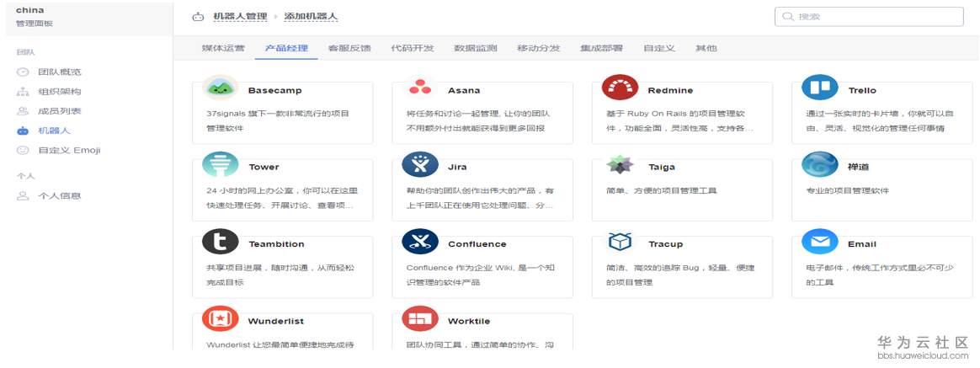
Task: Click the 自定义 Emoji smiley icon
Action: point(23,150)
